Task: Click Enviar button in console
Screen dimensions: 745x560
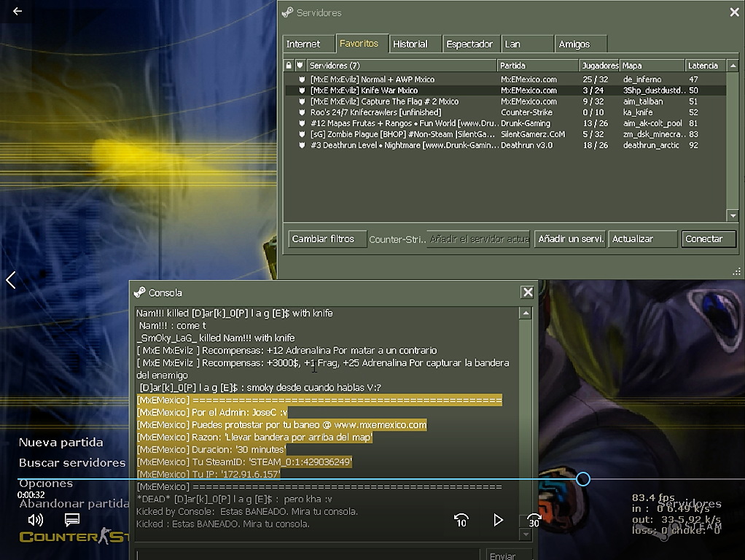Action: point(507,555)
